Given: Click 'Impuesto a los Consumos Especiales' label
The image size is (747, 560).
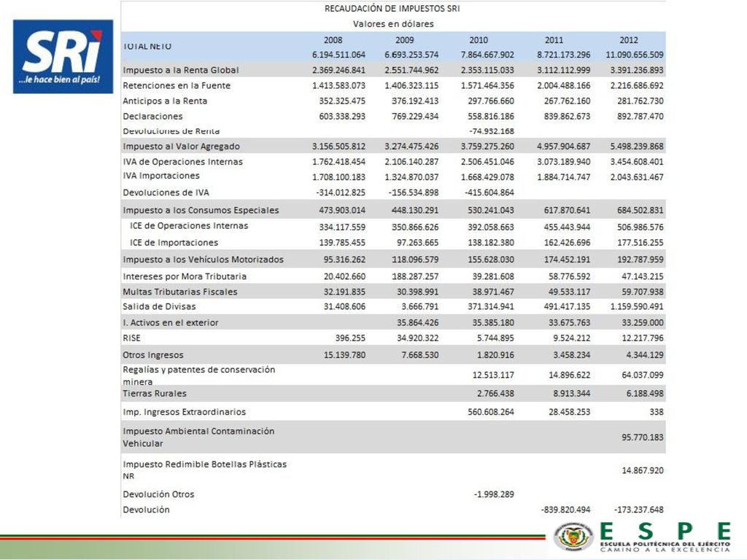Looking at the screenshot, I should click(x=201, y=210).
